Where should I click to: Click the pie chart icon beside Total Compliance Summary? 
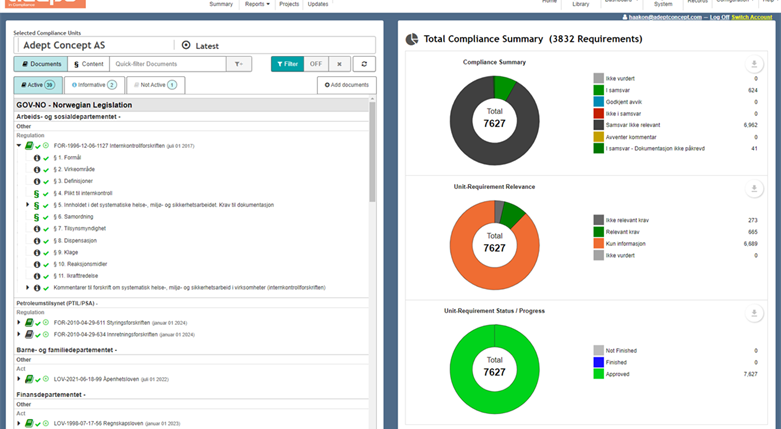point(412,39)
